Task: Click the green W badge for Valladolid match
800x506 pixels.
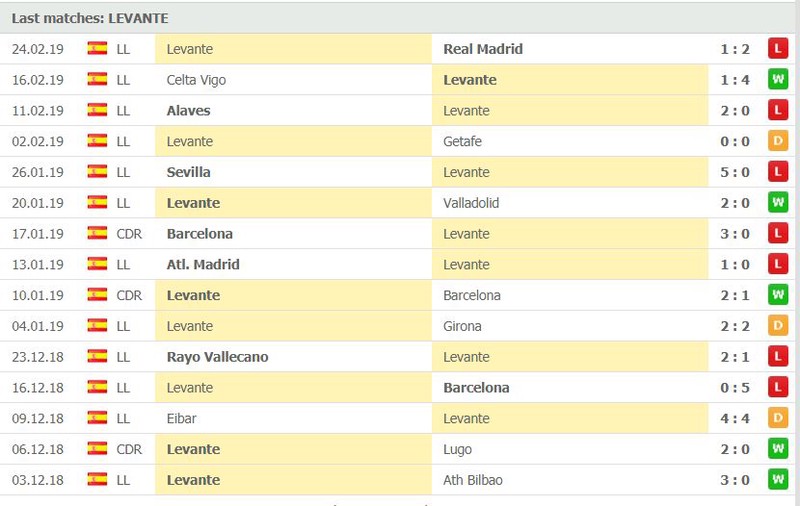Action: coord(778,203)
